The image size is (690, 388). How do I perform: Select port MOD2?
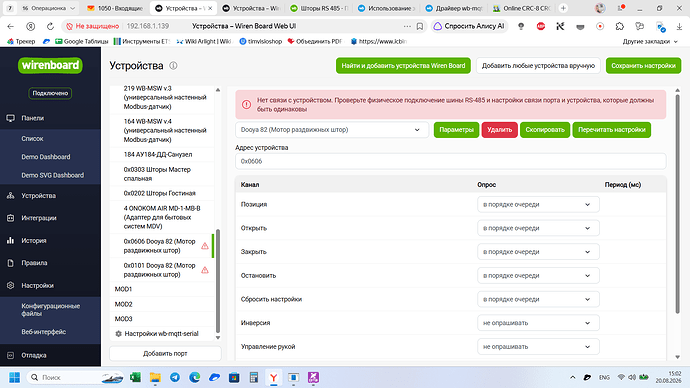[x=162, y=304]
